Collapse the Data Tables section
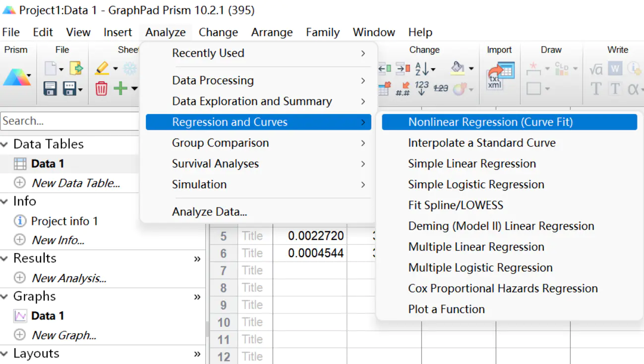Image resolution: width=644 pixels, height=364 pixels. point(4,145)
